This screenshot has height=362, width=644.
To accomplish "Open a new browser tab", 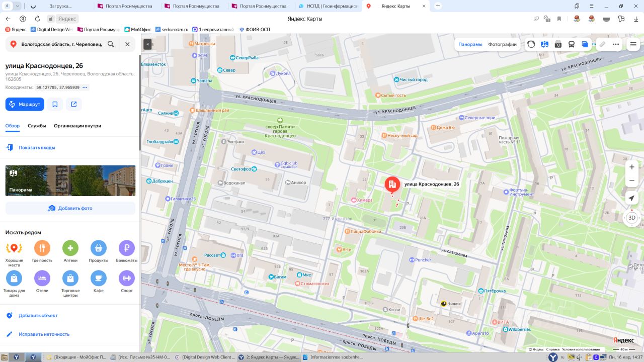I will pos(438,6).
